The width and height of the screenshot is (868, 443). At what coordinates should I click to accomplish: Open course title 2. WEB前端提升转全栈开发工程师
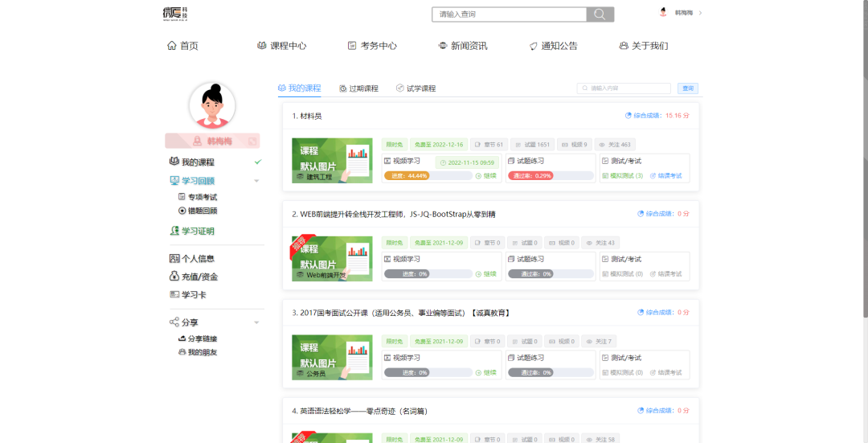(x=394, y=215)
